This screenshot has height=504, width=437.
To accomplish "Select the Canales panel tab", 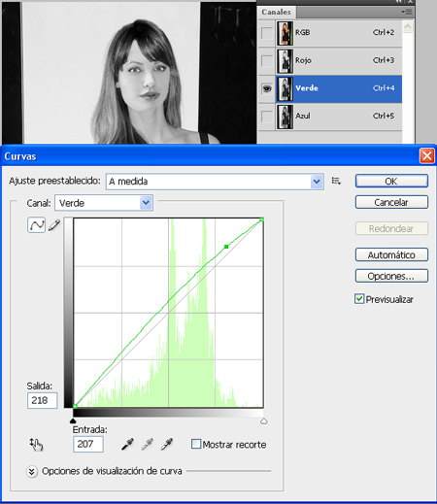I will point(276,12).
